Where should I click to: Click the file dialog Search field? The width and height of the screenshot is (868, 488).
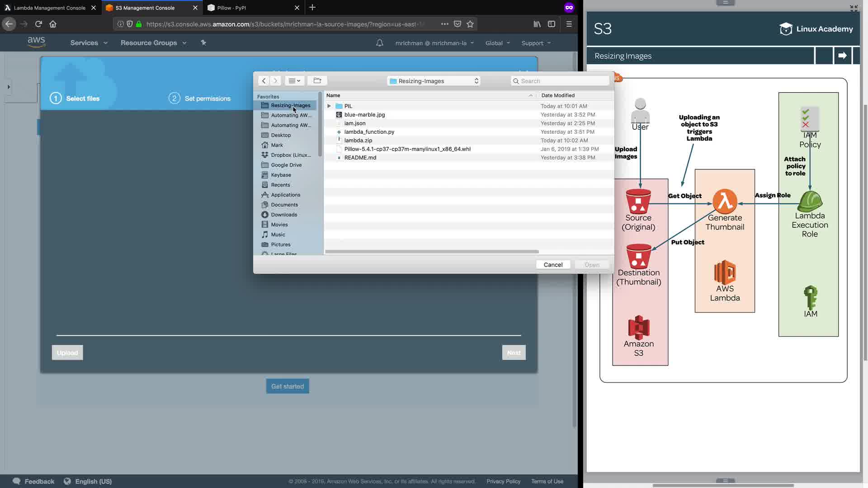(561, 81)
